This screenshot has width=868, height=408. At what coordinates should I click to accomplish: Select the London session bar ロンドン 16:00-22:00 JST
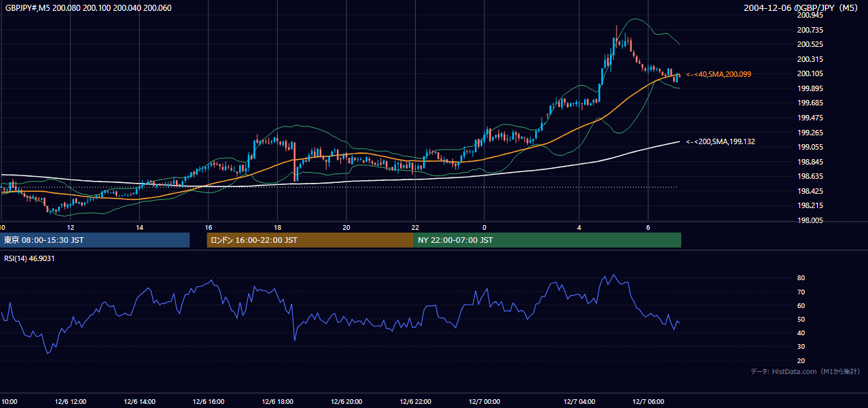click(x=310, y=240)
